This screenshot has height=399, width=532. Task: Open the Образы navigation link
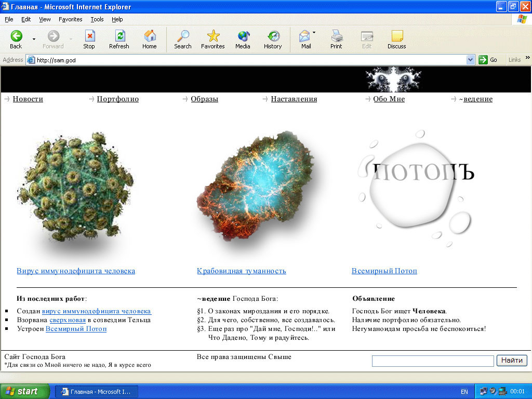pos(205,99)
